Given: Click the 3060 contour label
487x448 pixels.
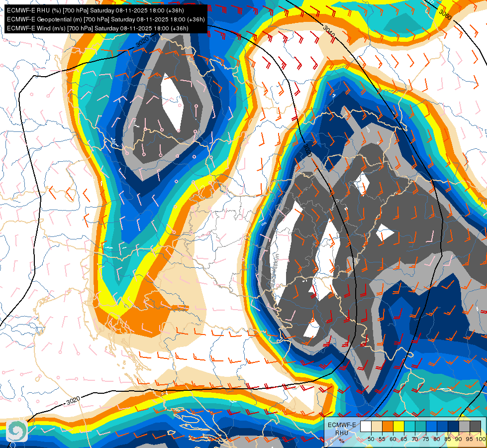Looking at the screenshot, I should click(x=445, y=14).
